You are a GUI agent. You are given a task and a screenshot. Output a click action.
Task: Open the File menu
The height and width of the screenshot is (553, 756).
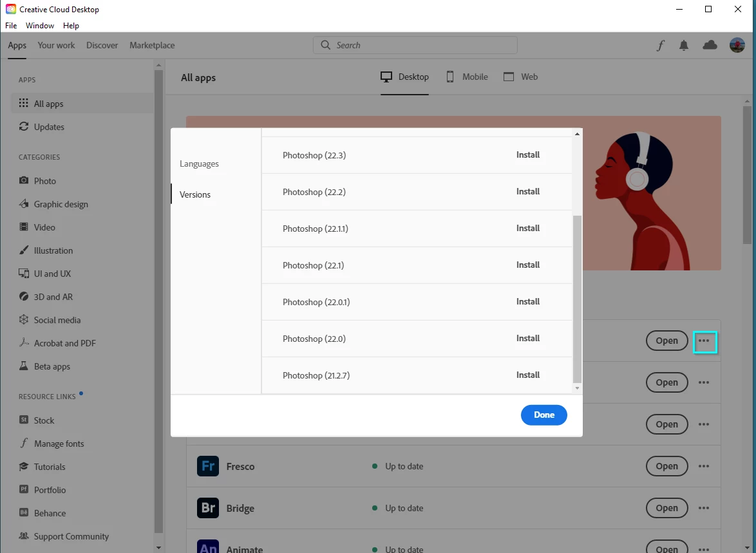(x=10, y=26)
